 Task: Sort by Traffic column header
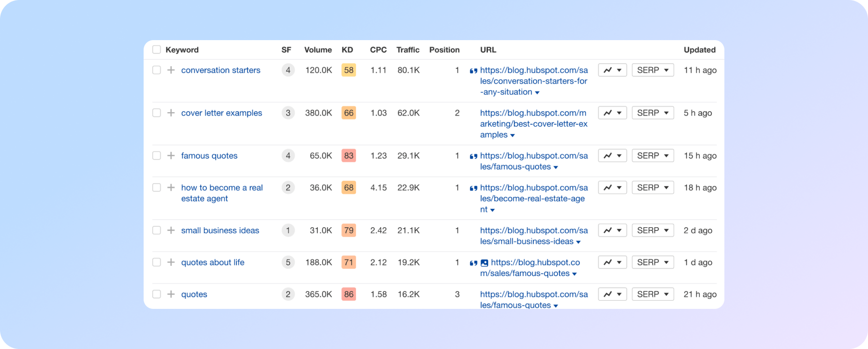coord(408,50)
